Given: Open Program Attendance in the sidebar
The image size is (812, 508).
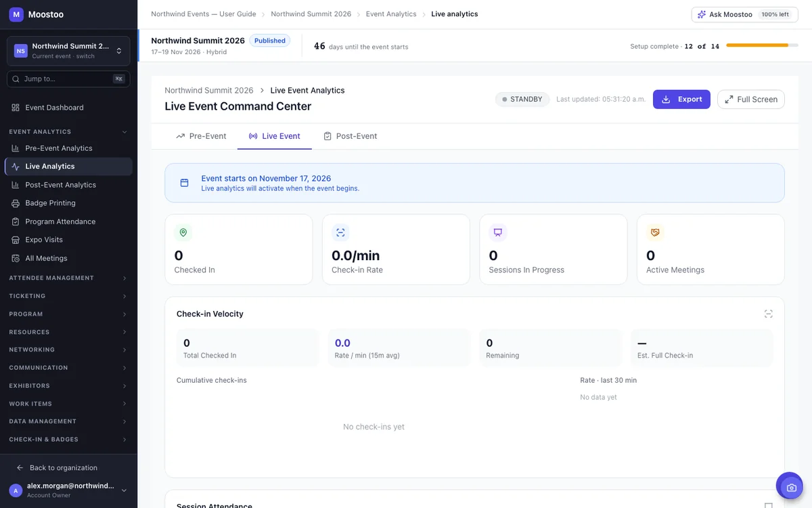Looking at the screenshot, I should pyautogui.click(x=68, y=221).
